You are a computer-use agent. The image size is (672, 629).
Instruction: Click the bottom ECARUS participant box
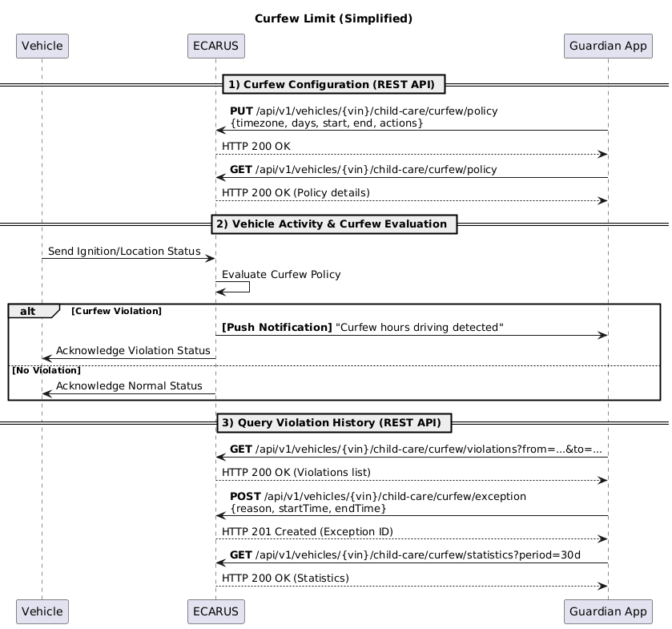pyautogui.click(x=216, y=611)
